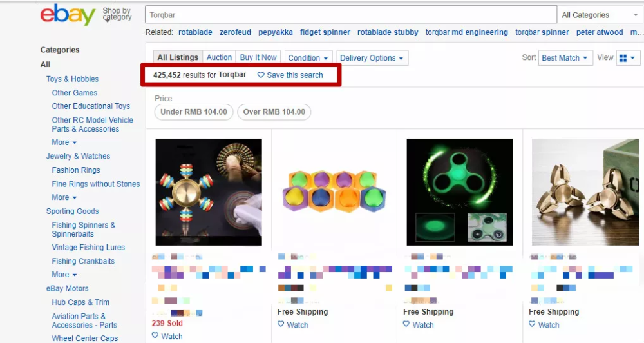Open the Fishing Crankbaits category
644x343 pixels.
pyautogui.click(x=83, y=261)
